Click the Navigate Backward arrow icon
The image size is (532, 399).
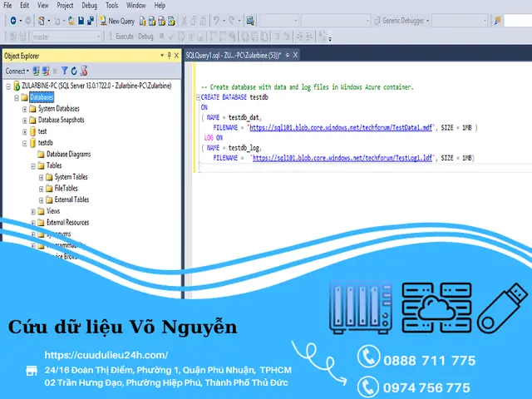(x=13, y=21)
